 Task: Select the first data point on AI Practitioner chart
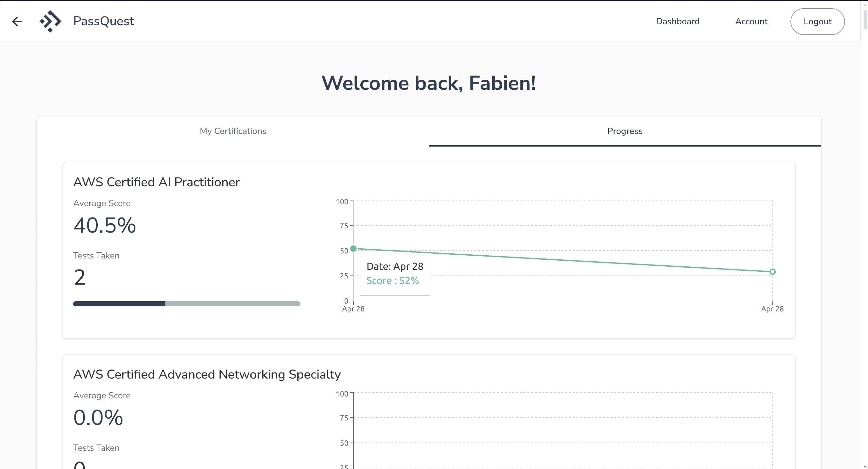(x=353, y=248)
